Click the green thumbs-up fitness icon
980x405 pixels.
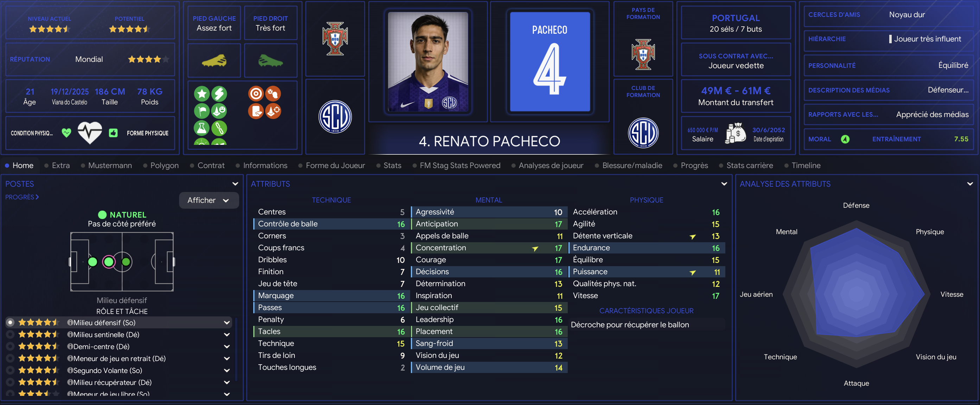click(113, 133)
